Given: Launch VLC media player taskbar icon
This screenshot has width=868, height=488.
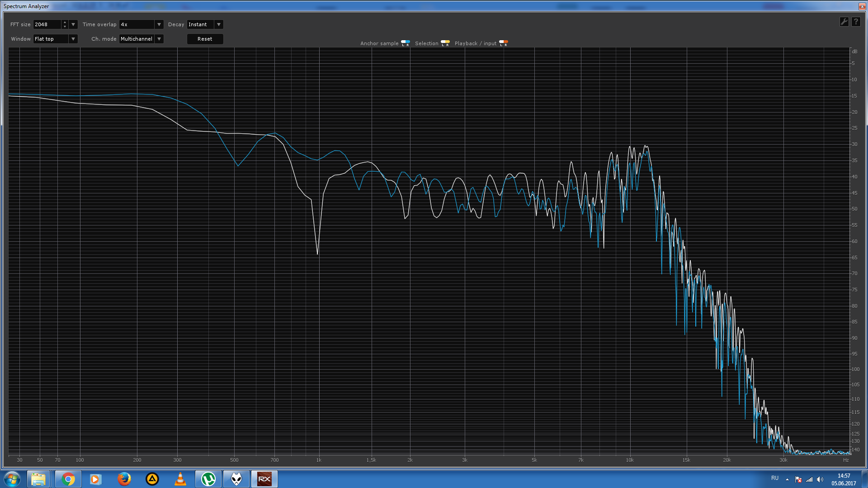Looking at the screenshot, I should pos(180,479).
